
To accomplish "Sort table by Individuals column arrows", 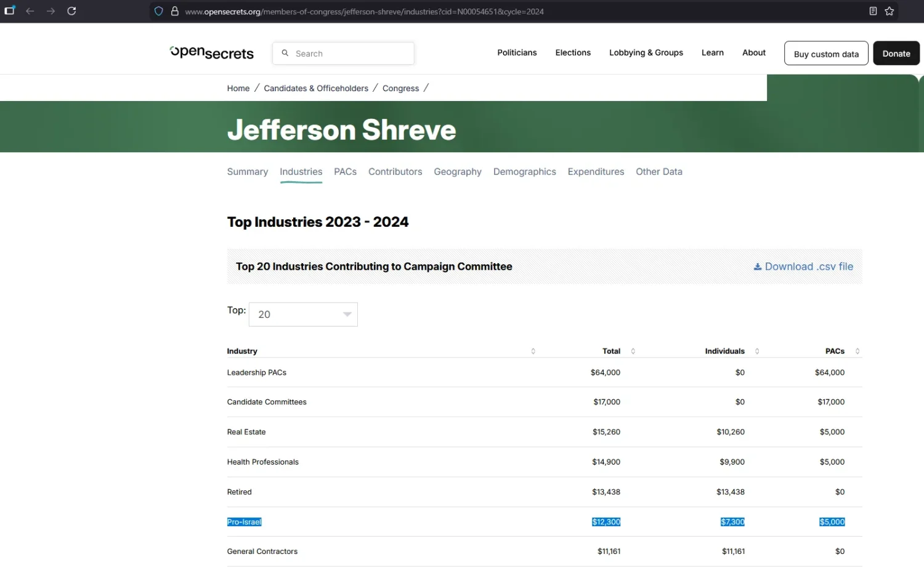I will (757, 351).
